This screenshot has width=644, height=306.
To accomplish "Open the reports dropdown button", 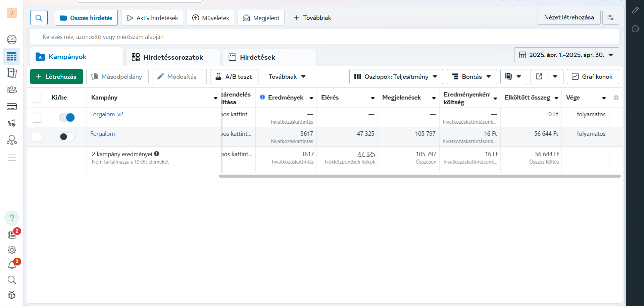I will coord(513,76).
